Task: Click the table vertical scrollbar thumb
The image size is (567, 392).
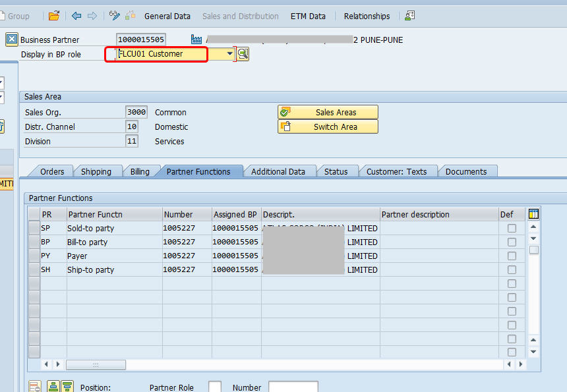Action: 534,250
